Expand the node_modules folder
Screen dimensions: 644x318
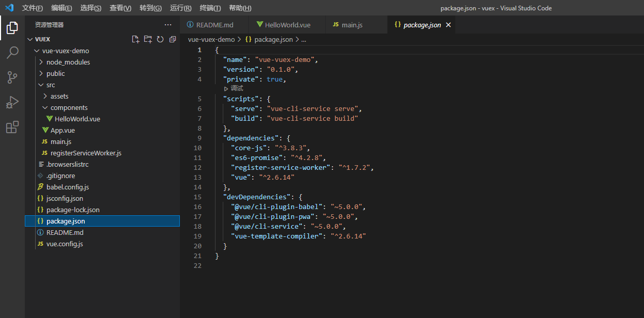[x=102, y=62]
